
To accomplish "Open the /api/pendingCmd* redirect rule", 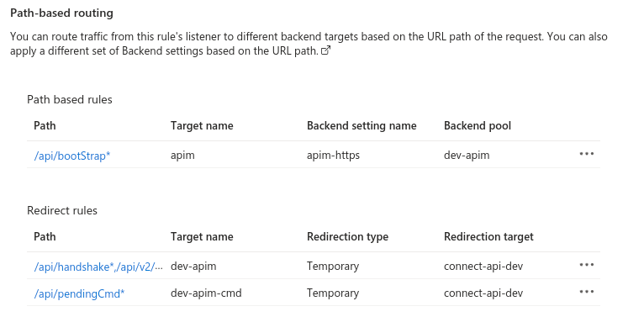I will 79,293.
